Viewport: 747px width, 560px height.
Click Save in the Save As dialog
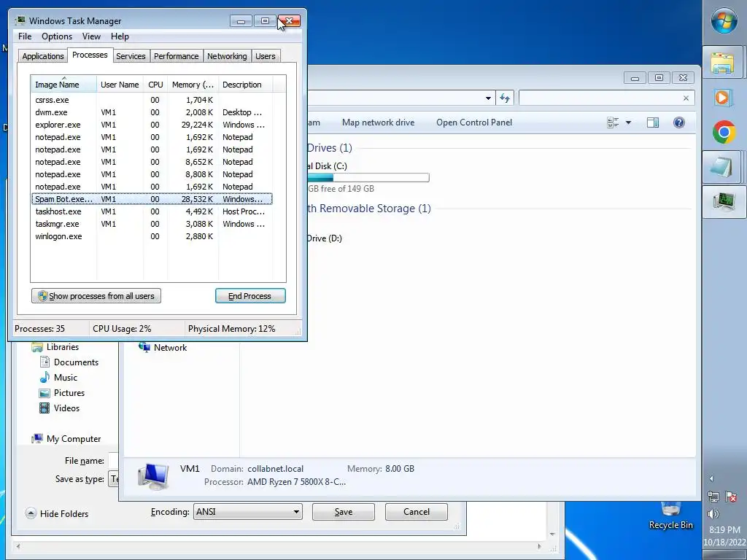[343, 511]
